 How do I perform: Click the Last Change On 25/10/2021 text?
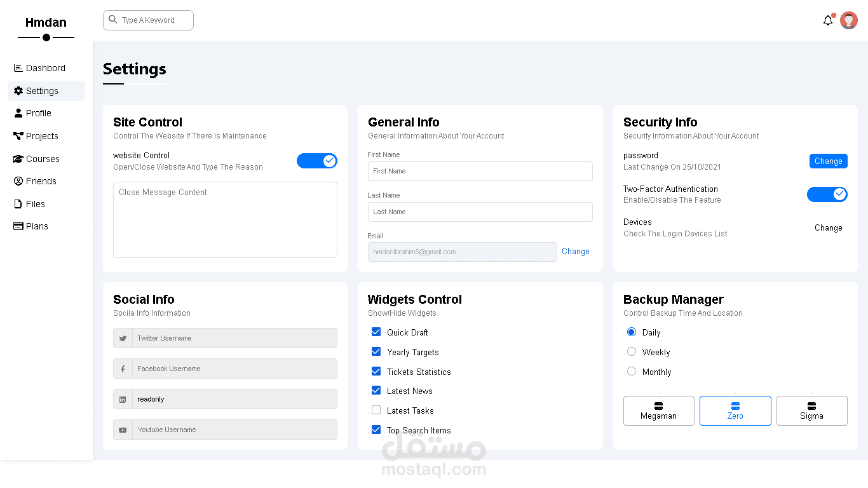click(672, 167)
